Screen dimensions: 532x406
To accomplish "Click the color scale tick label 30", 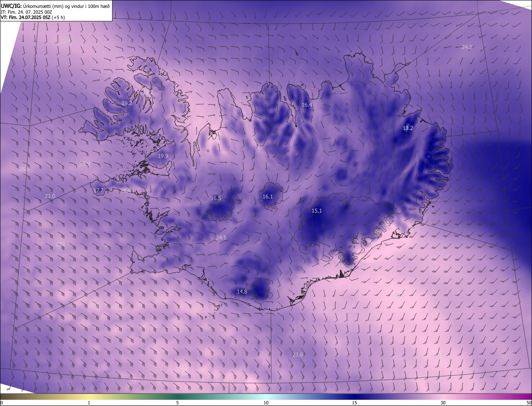I will coord(443,403).
